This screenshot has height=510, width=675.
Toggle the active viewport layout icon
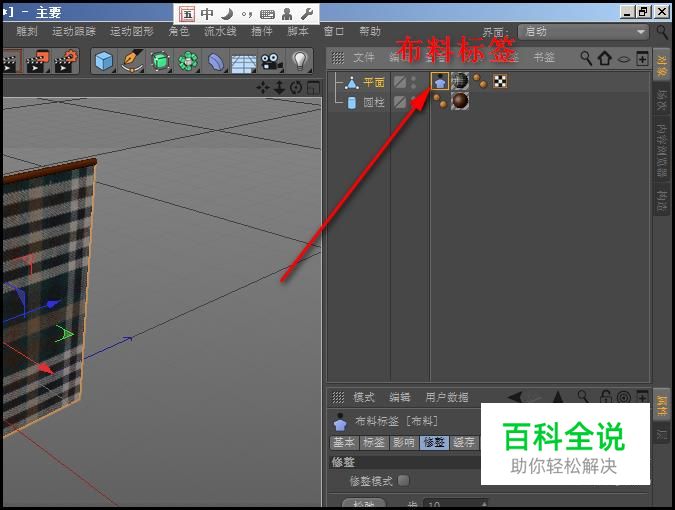pyautogui.click(x=313, y=88)
